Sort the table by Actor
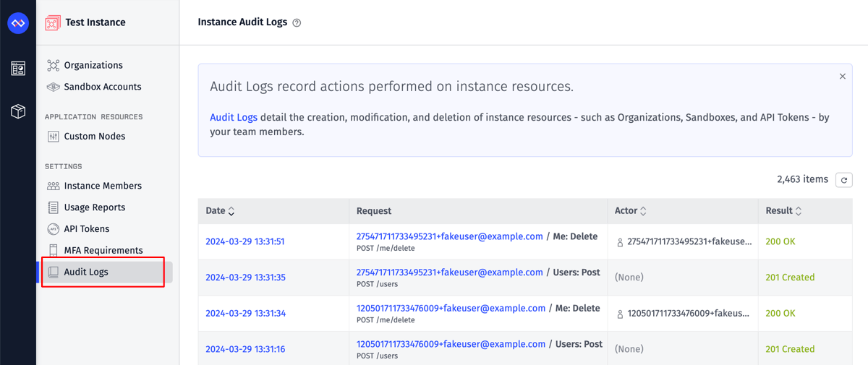This screenshot has height=365, width=868. coord(643,211)
